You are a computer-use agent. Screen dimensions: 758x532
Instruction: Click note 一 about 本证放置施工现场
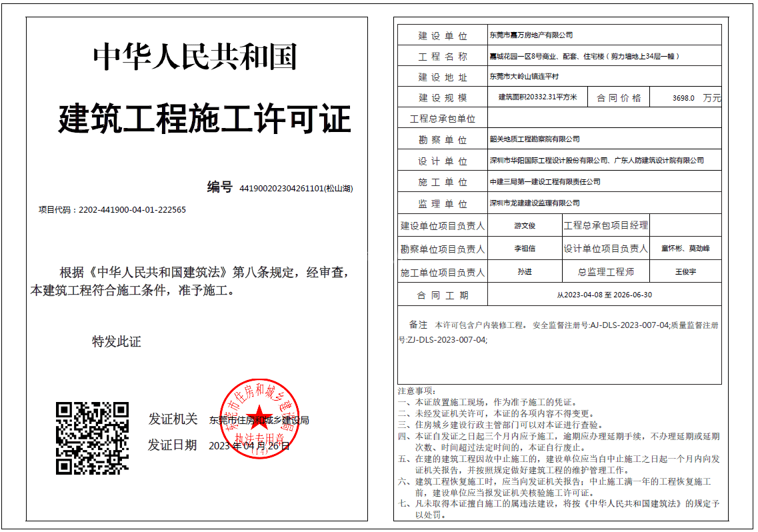[x=487, y=403]
